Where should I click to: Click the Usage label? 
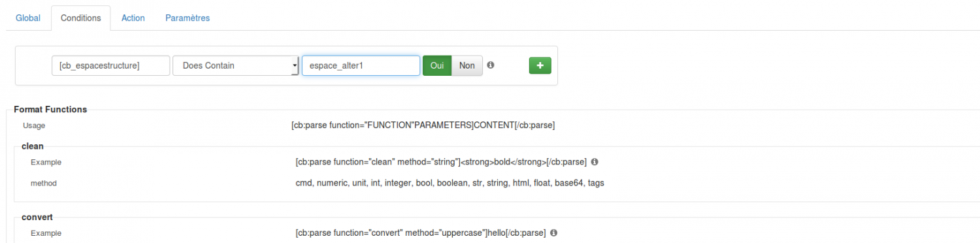[34, 125]
